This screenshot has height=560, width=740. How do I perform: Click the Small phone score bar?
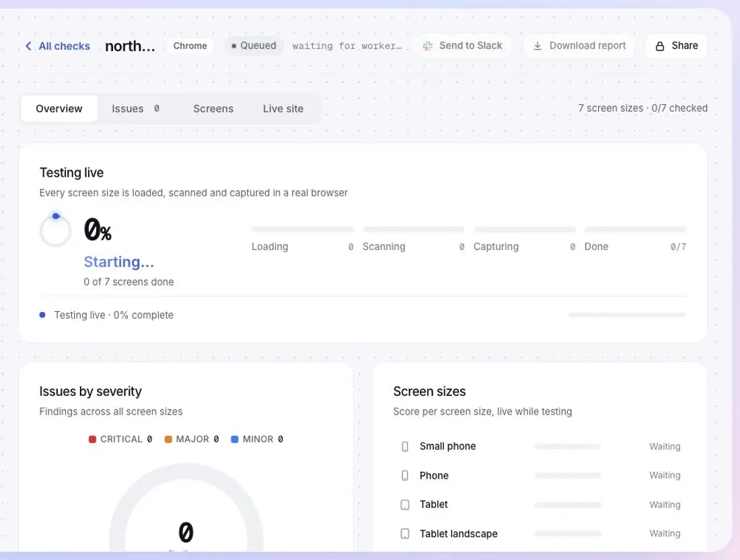tap(568, 446)
